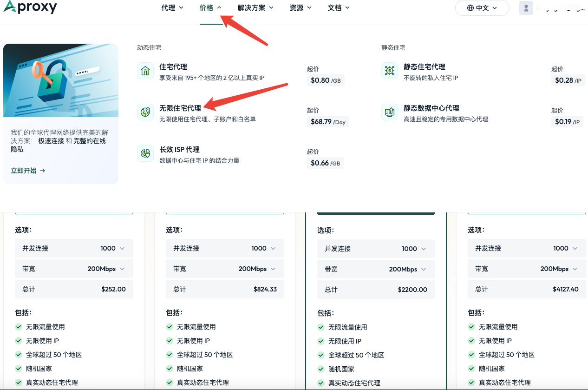
Task: Expand 带宽 dropdown in the $824.33 plan
Action: pos(225,269)
